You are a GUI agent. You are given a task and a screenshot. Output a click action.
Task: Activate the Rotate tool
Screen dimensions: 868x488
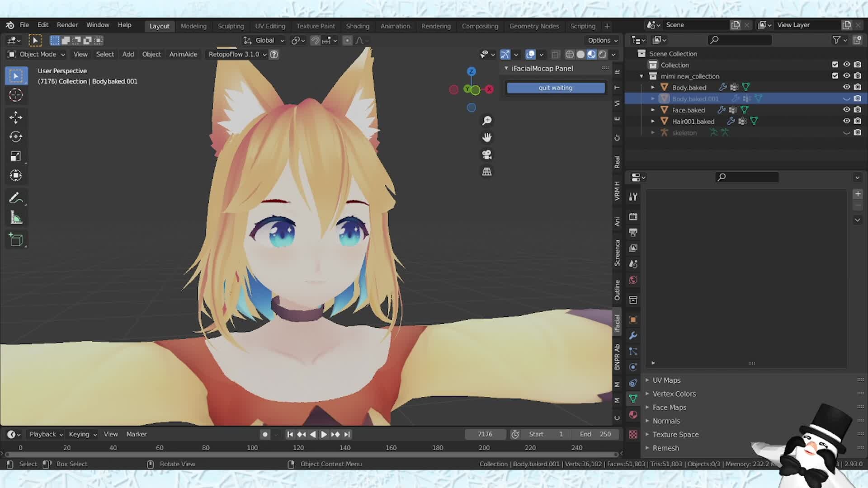click(x=16, y=136)
